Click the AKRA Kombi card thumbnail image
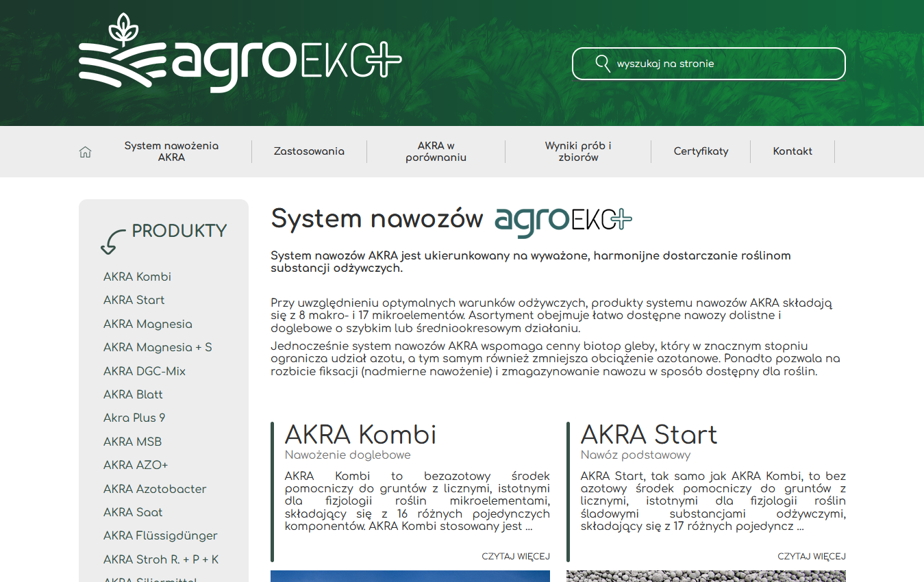Viewport: 924px width, 582px height. 410,576
